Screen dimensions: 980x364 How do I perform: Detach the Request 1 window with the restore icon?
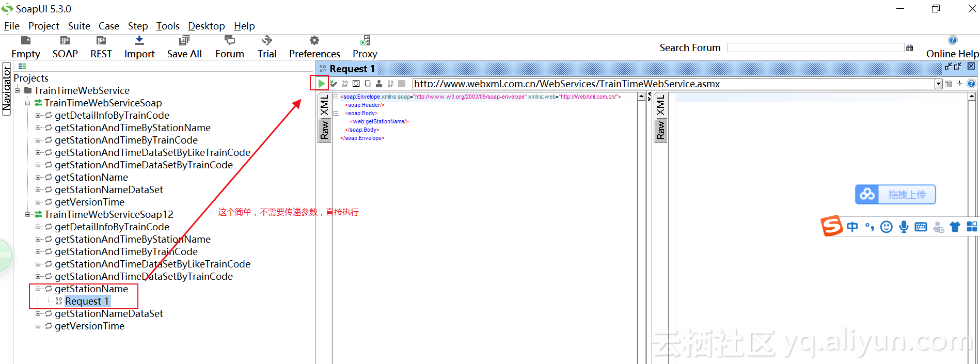click(958, 66)
